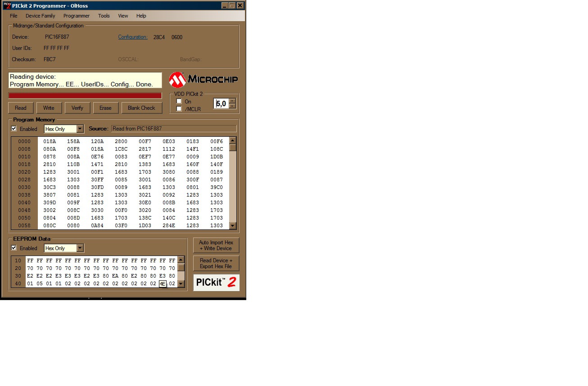Uncheck Program Memory Enabled checkbox

pos(14,129)
